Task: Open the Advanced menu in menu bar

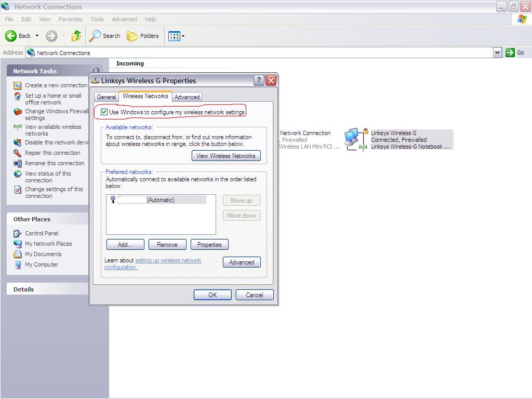Action: (x=124, y=19)
